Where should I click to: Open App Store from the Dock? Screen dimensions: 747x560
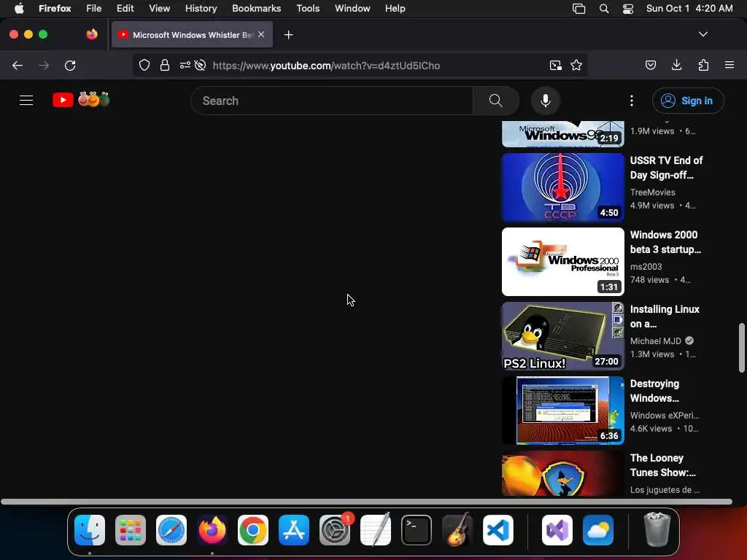(x=294, y=530)
